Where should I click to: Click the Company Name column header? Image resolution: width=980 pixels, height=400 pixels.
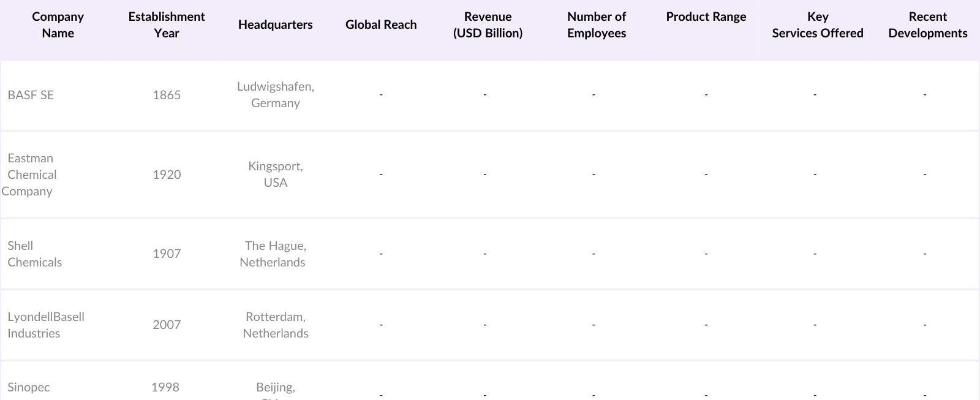coord(58,25)
